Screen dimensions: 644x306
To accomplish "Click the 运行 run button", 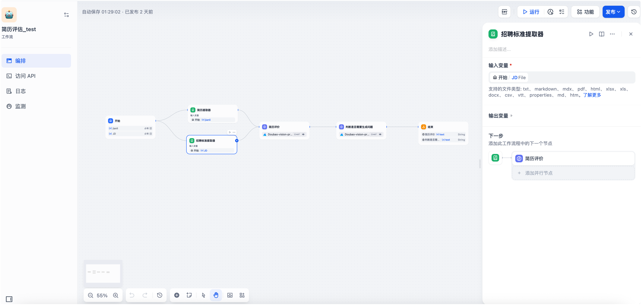I will point(531,12).
